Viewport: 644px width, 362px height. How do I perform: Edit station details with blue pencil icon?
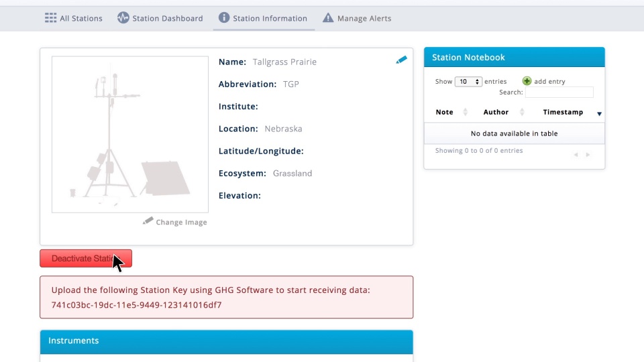pyautogui.click(x=401, y=60)
